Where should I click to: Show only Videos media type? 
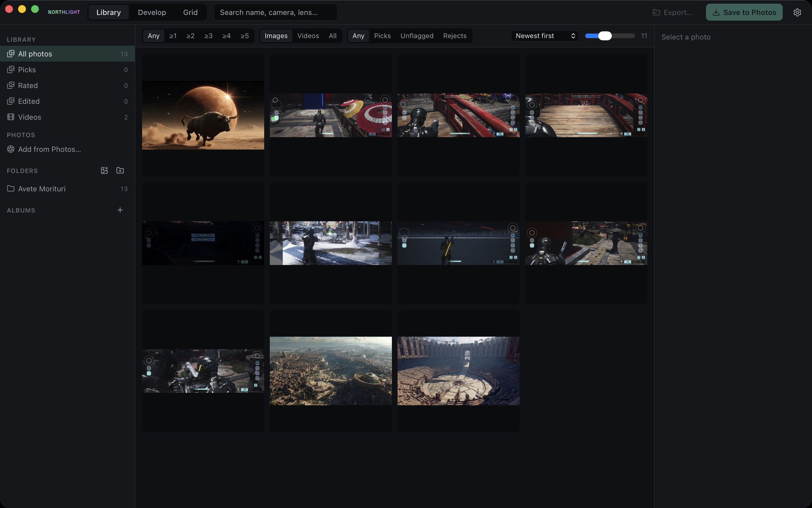tap(308, 36)
